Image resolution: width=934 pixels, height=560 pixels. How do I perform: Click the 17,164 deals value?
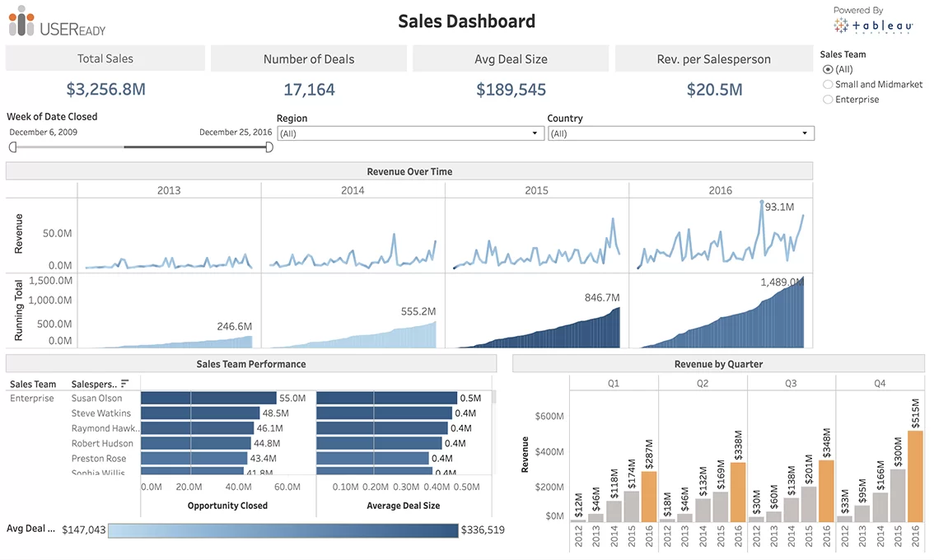click(309, 90)
